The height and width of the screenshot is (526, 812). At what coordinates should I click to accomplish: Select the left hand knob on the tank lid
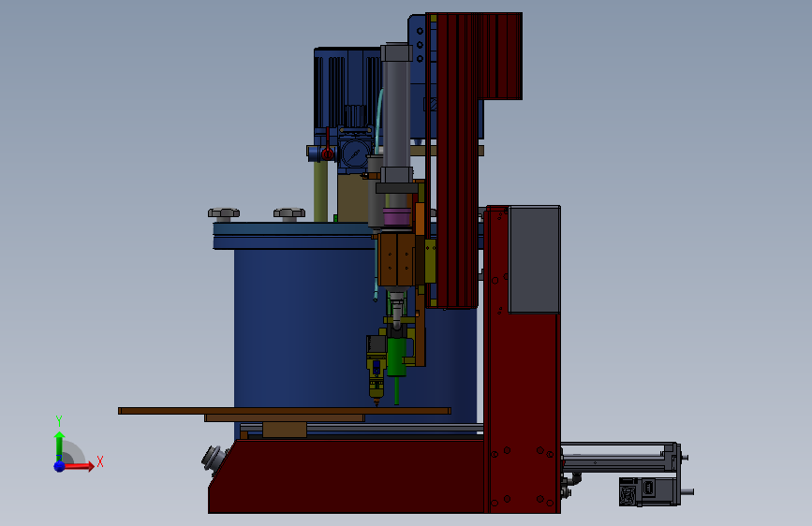pos(224,213)
